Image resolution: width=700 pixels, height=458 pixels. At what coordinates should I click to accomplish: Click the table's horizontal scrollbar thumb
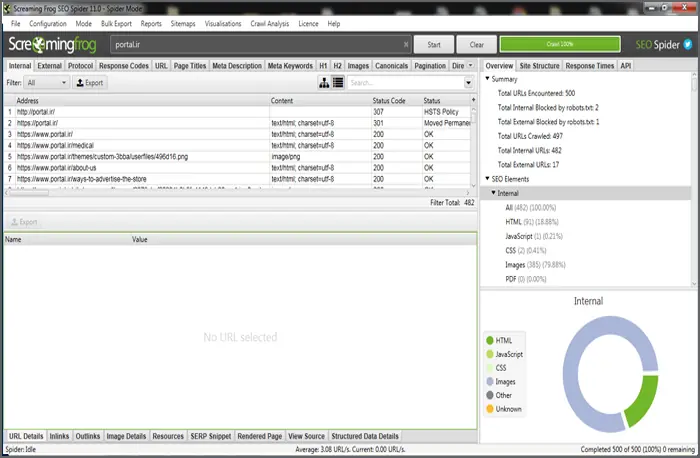[29, 193]
